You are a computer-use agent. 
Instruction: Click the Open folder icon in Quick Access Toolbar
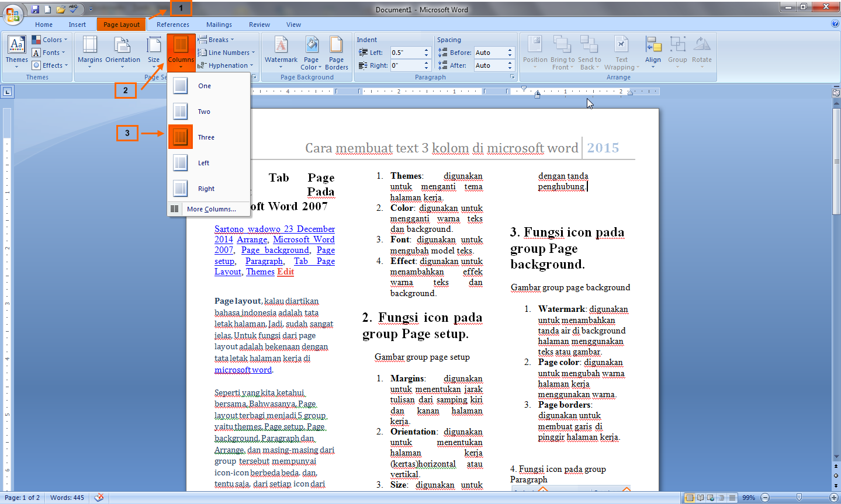click(x=60, y=9)
